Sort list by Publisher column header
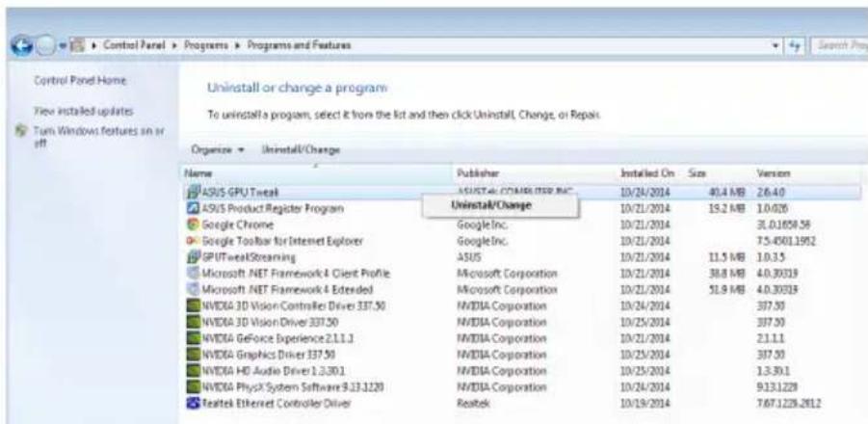The width and height of the screenshot is (868, 424). point(536,173)
